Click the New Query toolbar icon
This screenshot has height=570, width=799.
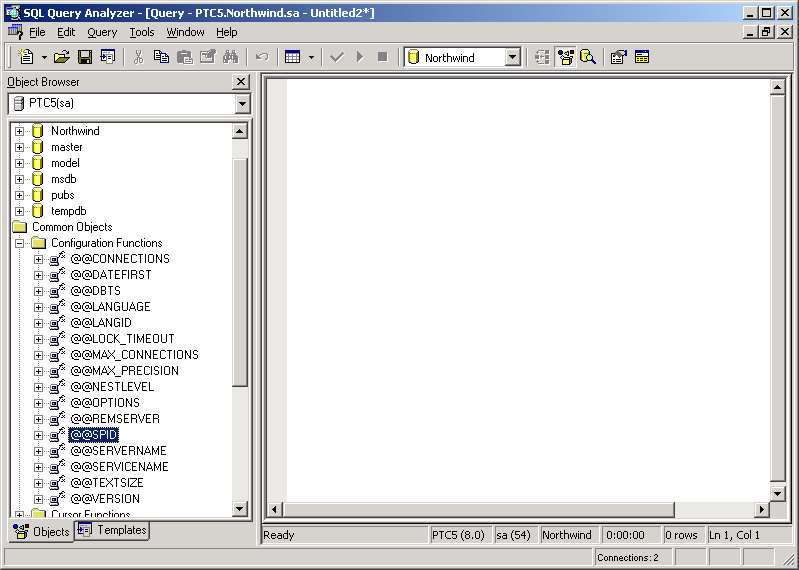[26, 57]
